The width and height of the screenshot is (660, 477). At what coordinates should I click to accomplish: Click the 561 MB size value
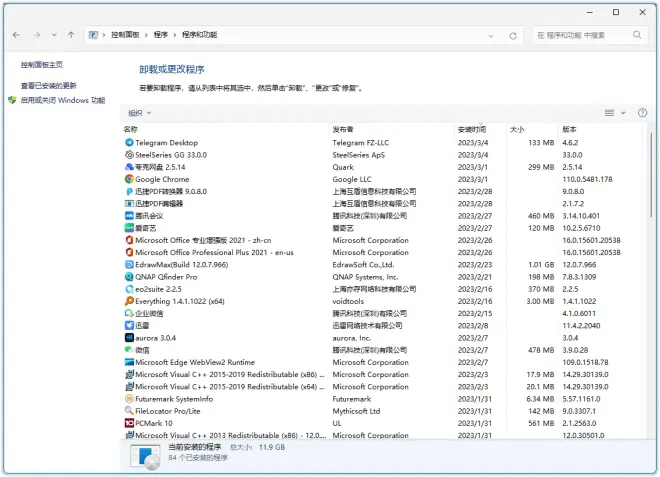[x=541, y=424]
